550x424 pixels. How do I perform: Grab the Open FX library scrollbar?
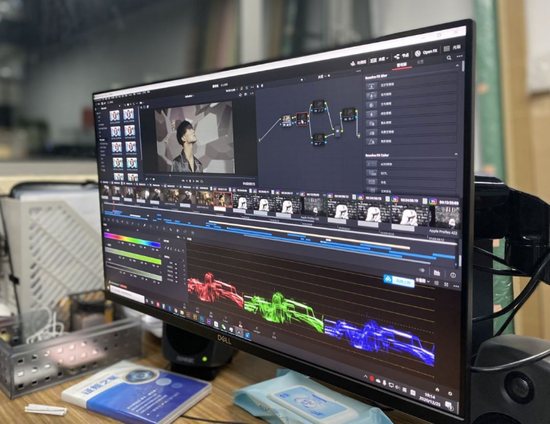click(x=463, y=67)
